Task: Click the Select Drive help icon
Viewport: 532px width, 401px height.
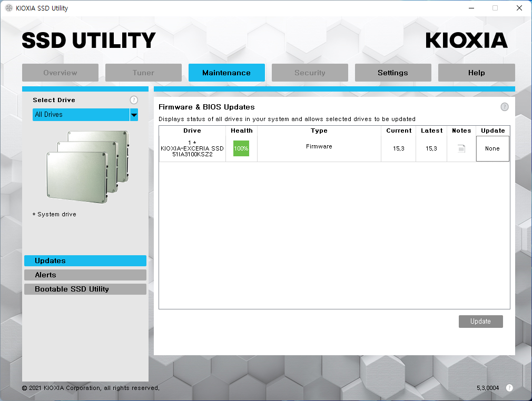Action: pos(134,100)
